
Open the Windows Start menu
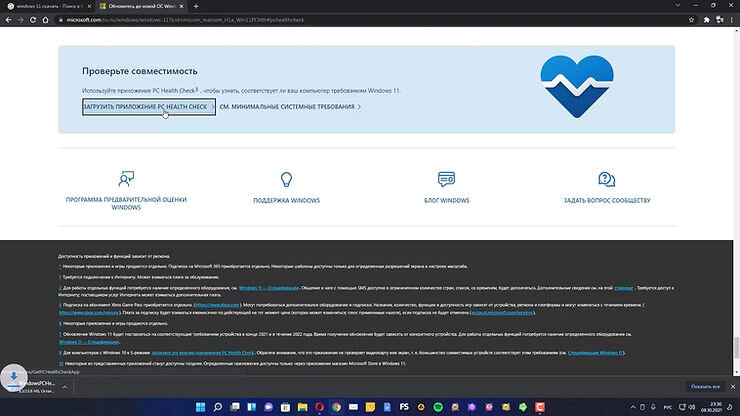pos(201,407)
